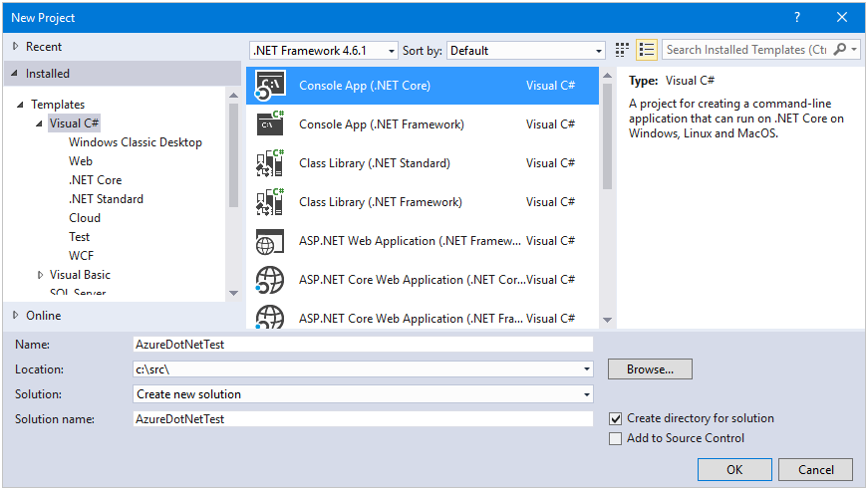Select the Web category
This screenshot has width=868, height=488.
point(81,161)
